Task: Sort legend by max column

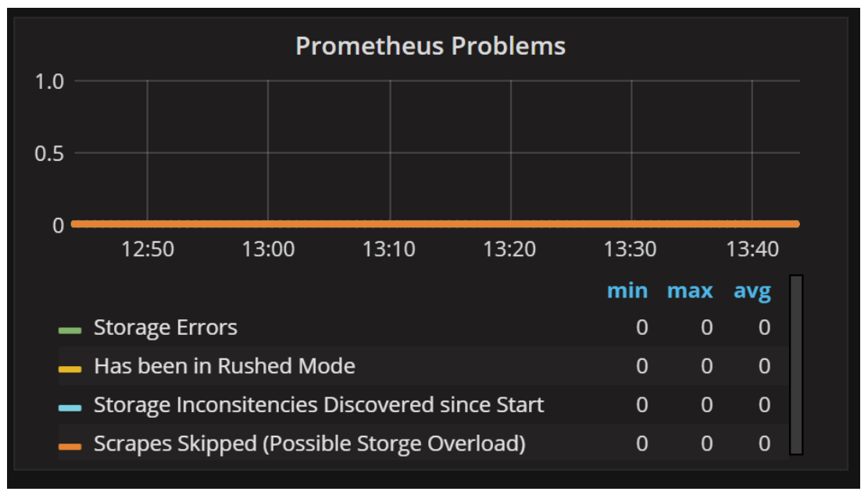Action: click(690, 291)
